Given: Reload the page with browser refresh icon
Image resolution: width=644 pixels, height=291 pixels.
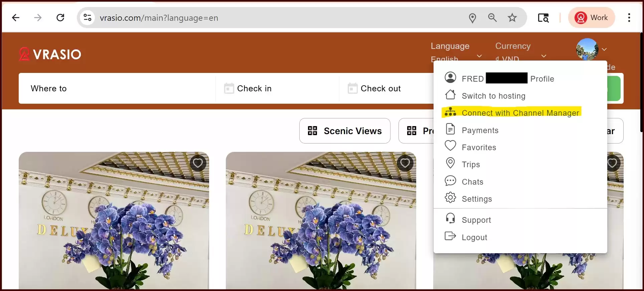Looking at the screenshot, I should point(60,18).
